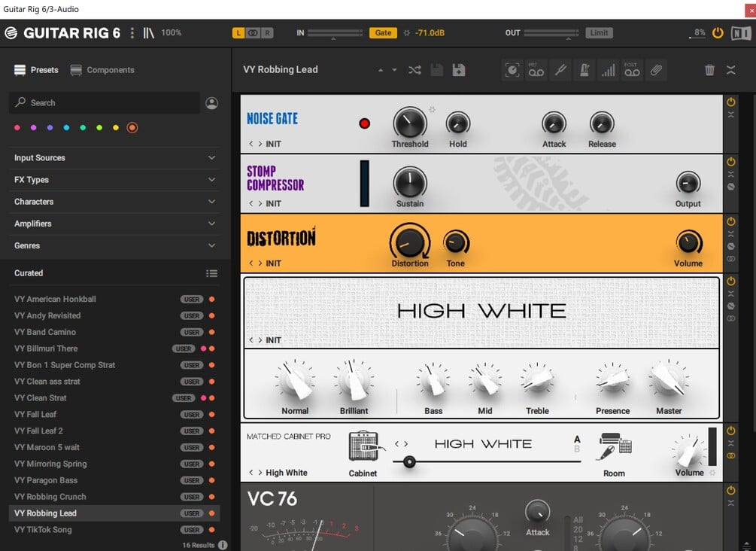Click the cabinet A/B blend slider handle

pos(409,461)
